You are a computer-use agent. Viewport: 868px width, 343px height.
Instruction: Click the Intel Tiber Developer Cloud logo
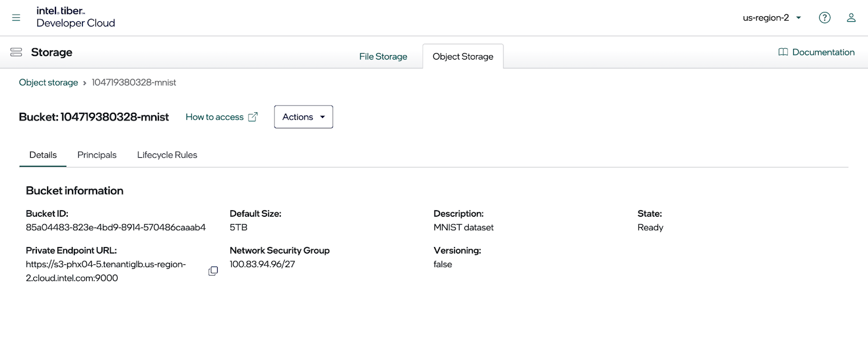[x=75, y=17]
